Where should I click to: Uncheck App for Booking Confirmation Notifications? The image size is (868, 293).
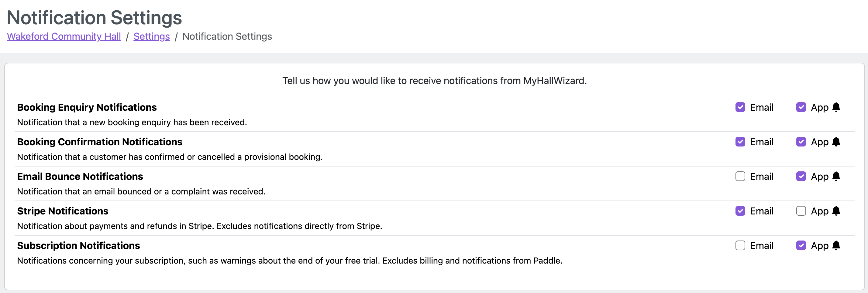(801, 142)
